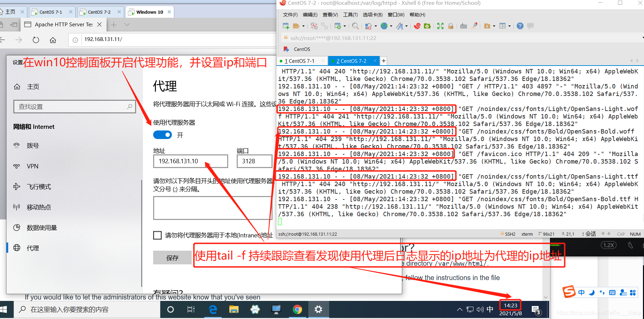This screenshot has height=319, width=644.
Task: Toggle full screen icon in Xshell toolbar
Action: (440, 26)
